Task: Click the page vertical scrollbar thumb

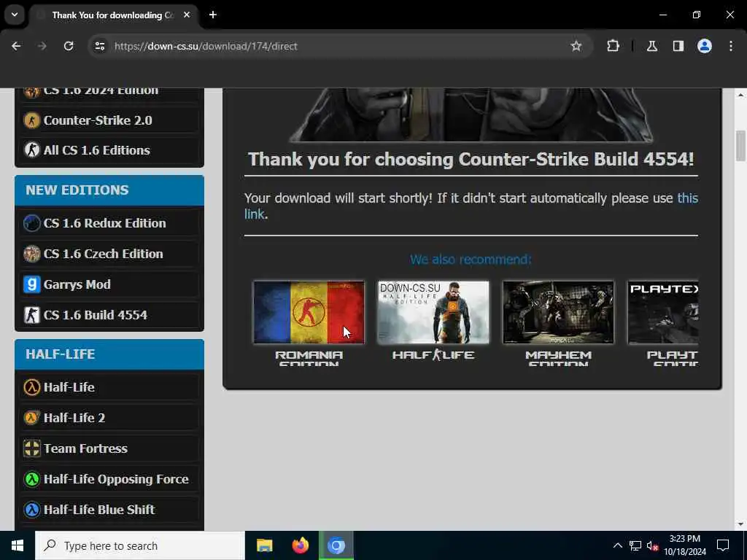Action: 741,146
